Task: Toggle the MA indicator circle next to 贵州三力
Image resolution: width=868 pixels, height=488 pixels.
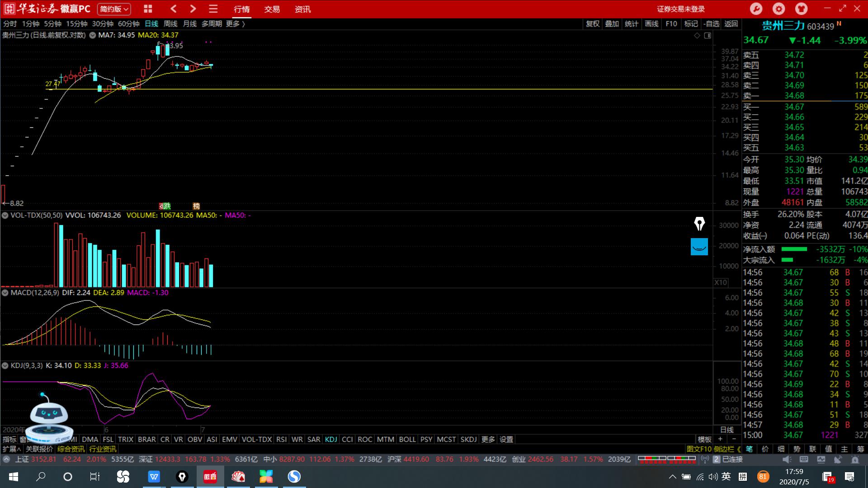Action: click(93, 35)
